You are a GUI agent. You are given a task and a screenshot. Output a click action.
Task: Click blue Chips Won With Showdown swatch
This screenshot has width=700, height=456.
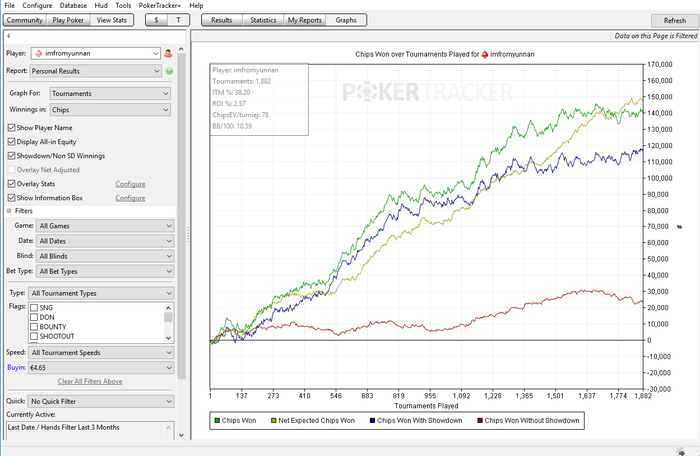click(x=372, y=420)
